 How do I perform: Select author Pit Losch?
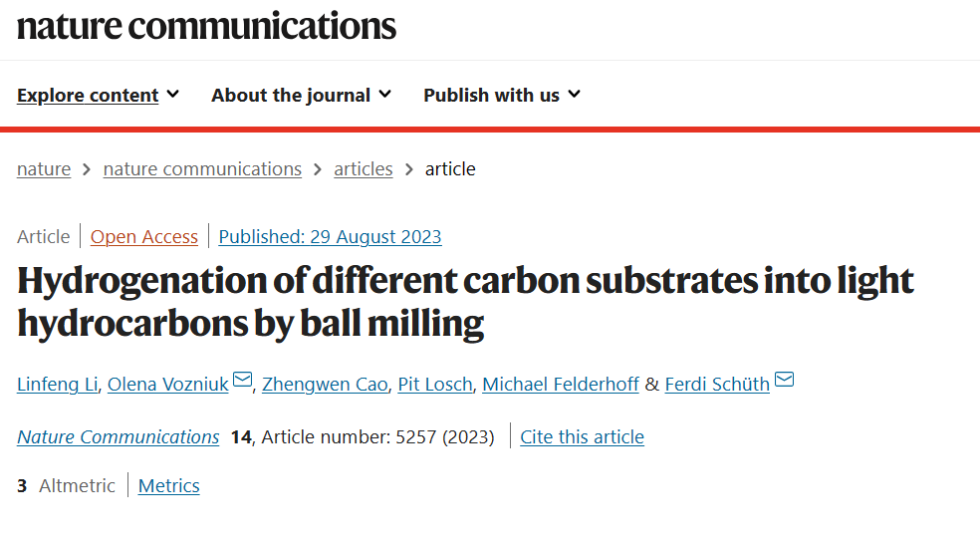[x=435, y=384]
